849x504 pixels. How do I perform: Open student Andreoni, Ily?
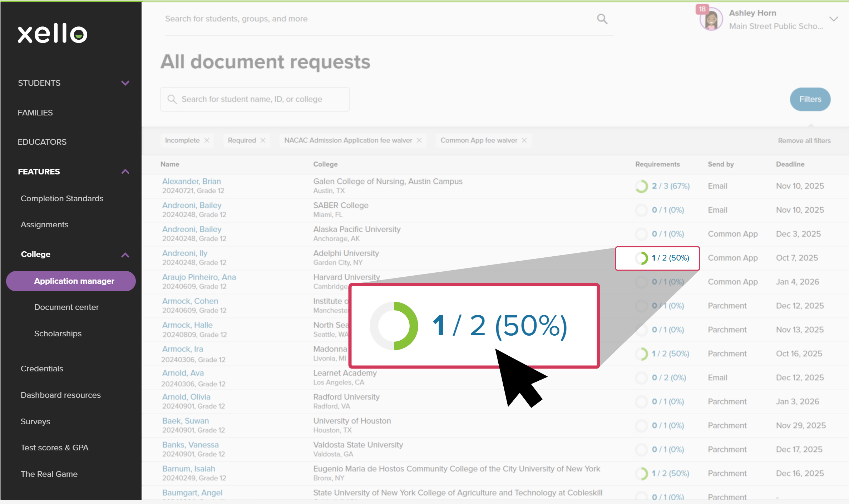[x=185, y=253]
